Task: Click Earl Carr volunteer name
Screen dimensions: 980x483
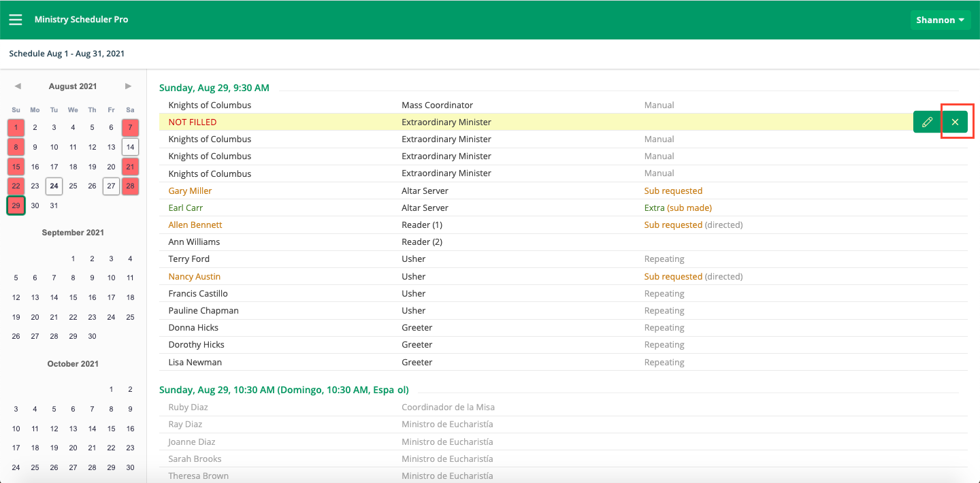Action: pyautogui.click(x=186, y=207)
